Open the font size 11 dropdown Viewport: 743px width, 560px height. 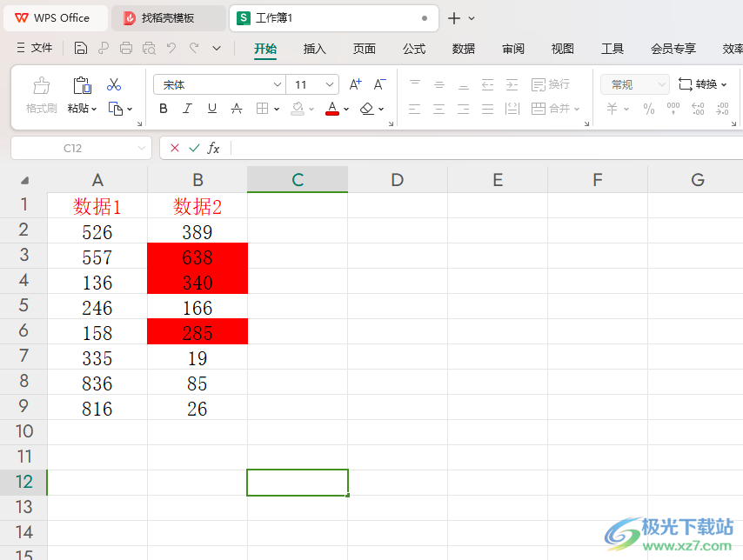330,85
